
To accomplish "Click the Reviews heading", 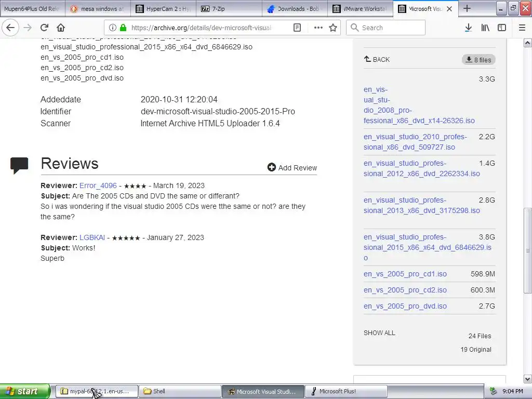I will pos(70,164).
